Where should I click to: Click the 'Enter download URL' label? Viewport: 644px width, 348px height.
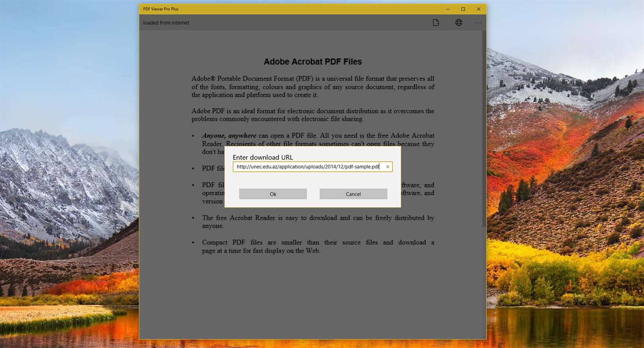point(263,157)
